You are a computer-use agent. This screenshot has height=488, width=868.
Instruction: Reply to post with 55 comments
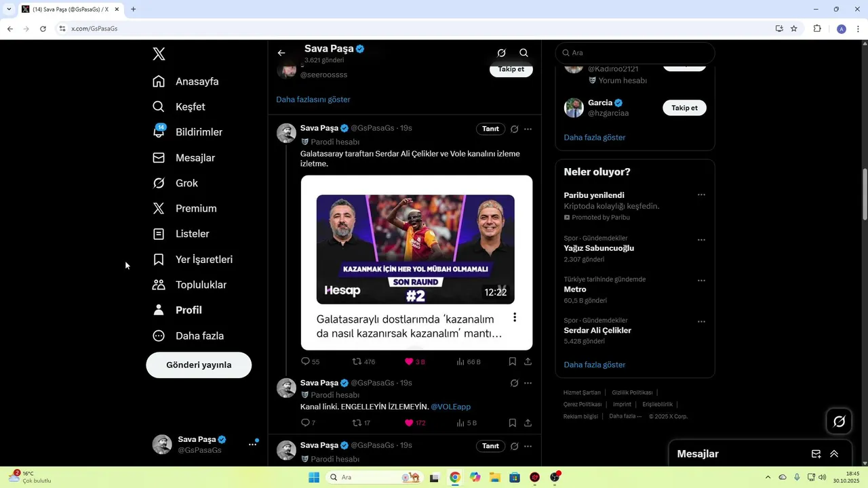point(310,362)
